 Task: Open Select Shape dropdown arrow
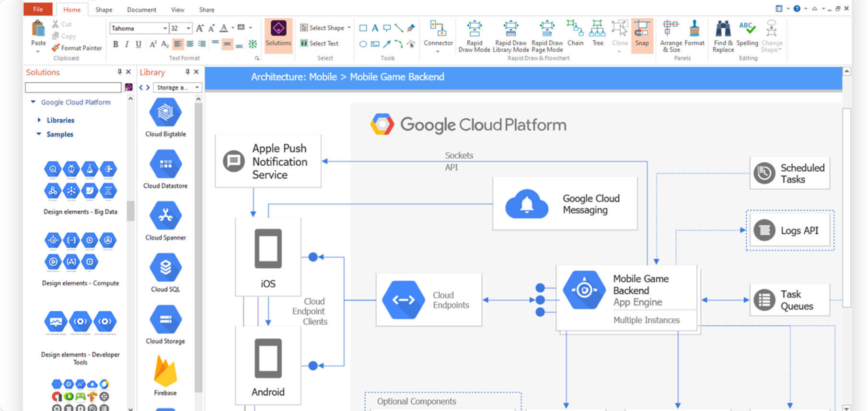pyautogui.click(x=349, y=28)
